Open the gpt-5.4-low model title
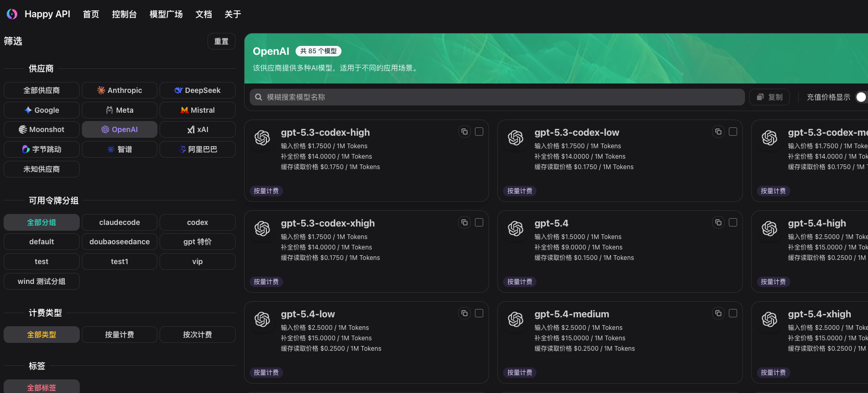The height and width of the screenshot is (393, 868). point(308,314)
